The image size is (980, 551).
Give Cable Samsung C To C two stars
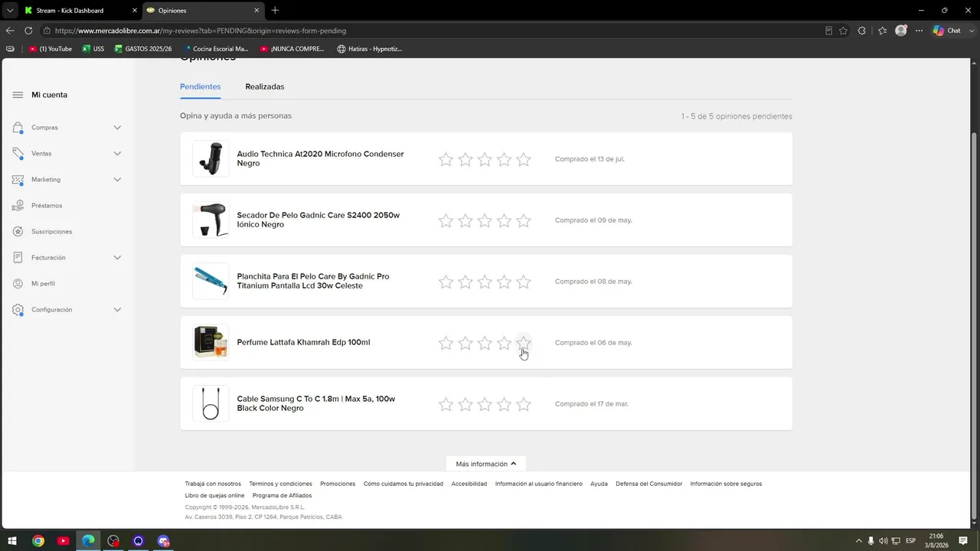465,404
